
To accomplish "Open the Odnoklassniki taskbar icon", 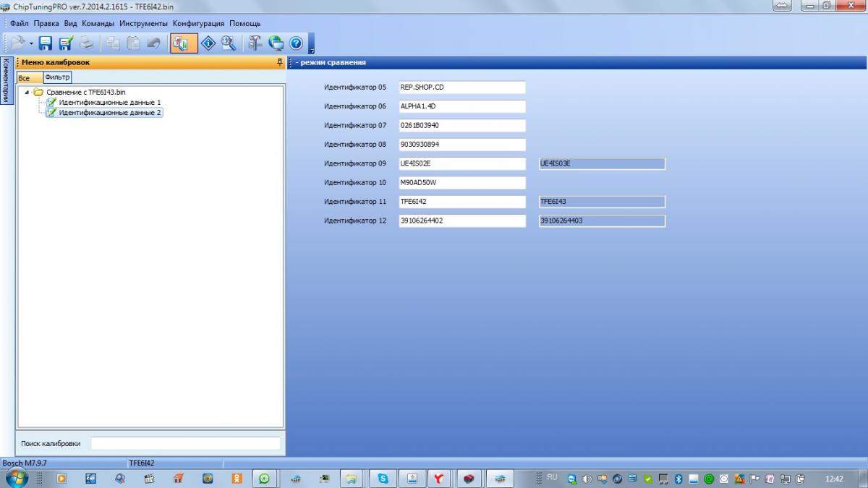I will 237,479.
